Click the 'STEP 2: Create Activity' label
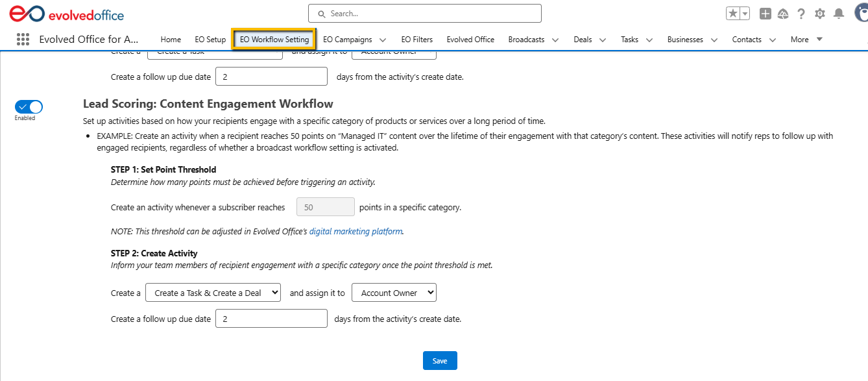868x381 pixels. [x=154, y=253]
